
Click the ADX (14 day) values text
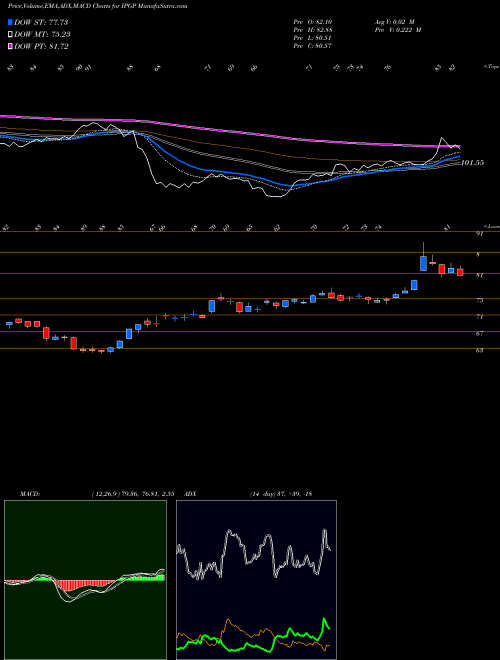pos(280,494)
